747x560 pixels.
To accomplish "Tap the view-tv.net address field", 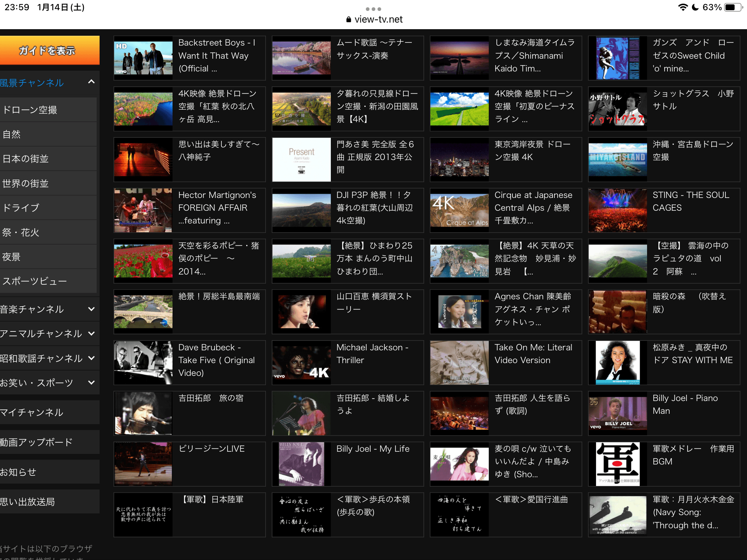I will [x=378, y=20].
